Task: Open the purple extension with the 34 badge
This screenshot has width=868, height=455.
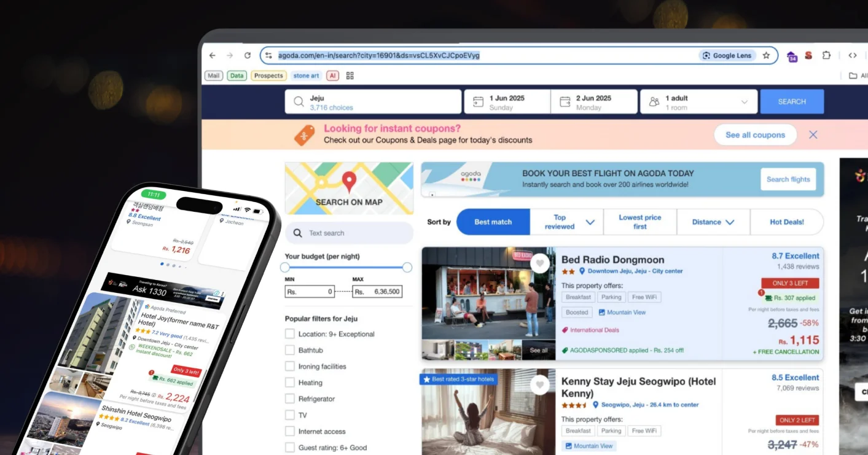Action: point(792,56)
